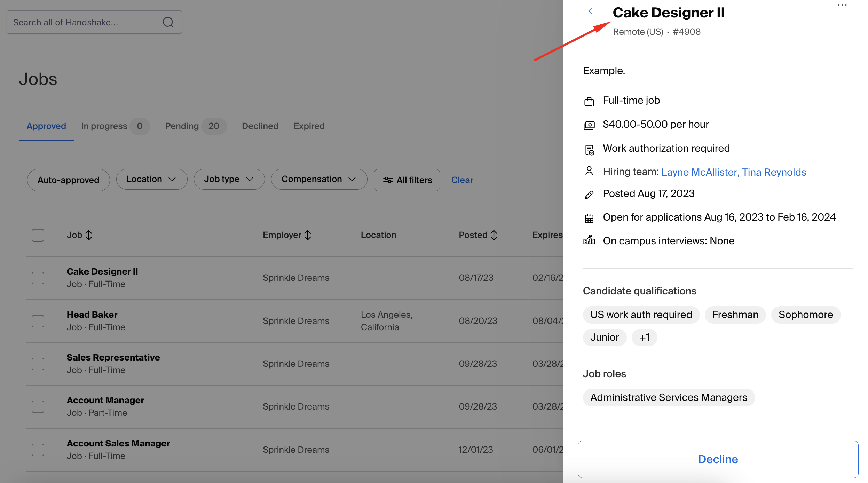Screen dimensions: 868x483
Task: Click the 08/20/23 posted date cell
Action: [x=478, y=321]
